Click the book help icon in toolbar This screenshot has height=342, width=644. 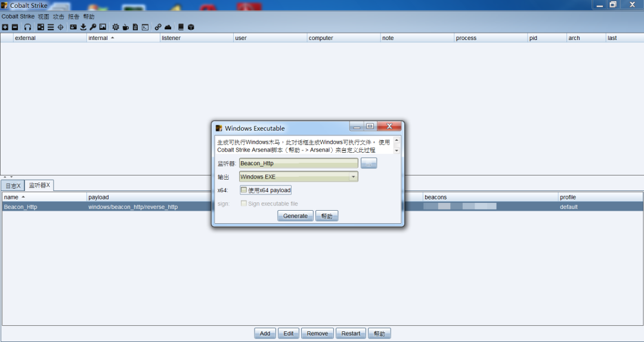tap(181, 27)
